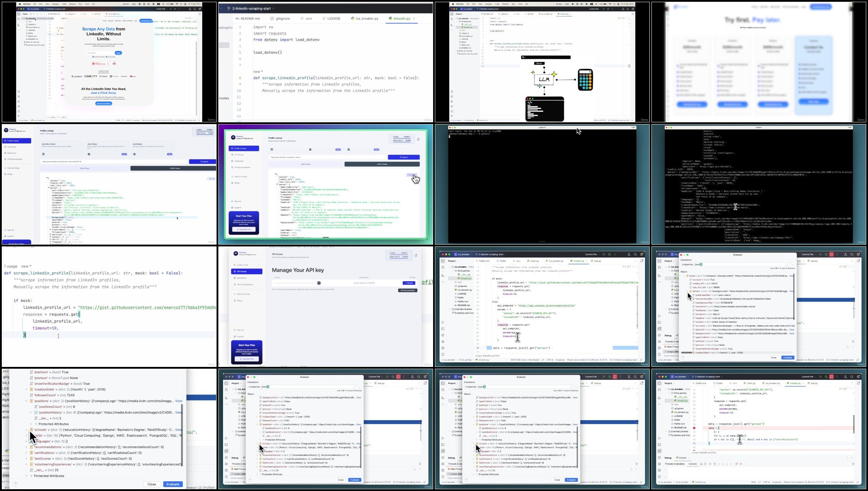
Task: Click Debug bug icon in api_endpoint PyCharm frame
Action: coord(610,255)
